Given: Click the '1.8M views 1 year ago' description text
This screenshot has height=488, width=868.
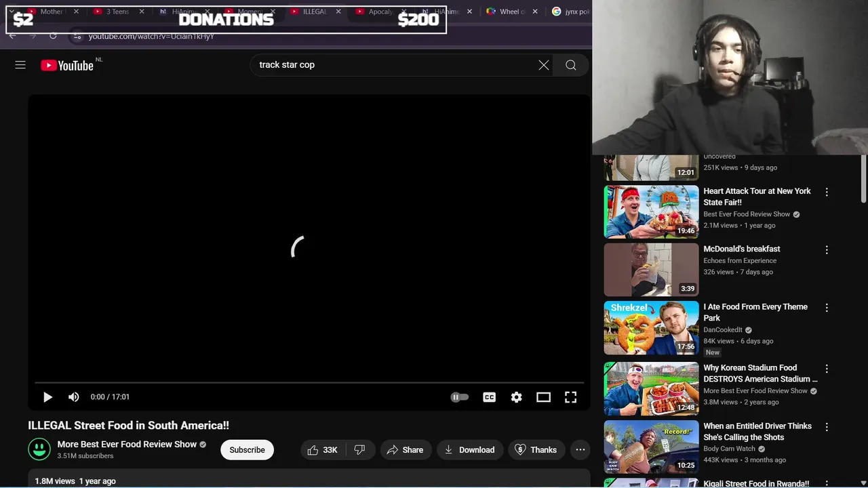Looking at the screenshot, I should pos(75,481).
